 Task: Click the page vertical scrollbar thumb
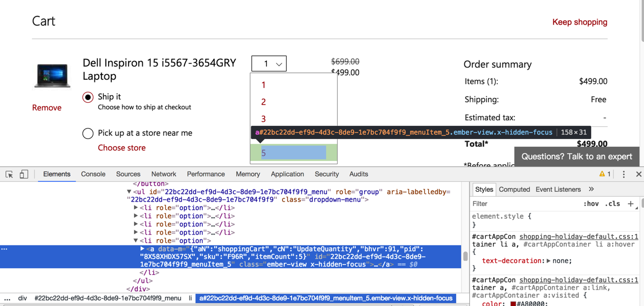642,20
